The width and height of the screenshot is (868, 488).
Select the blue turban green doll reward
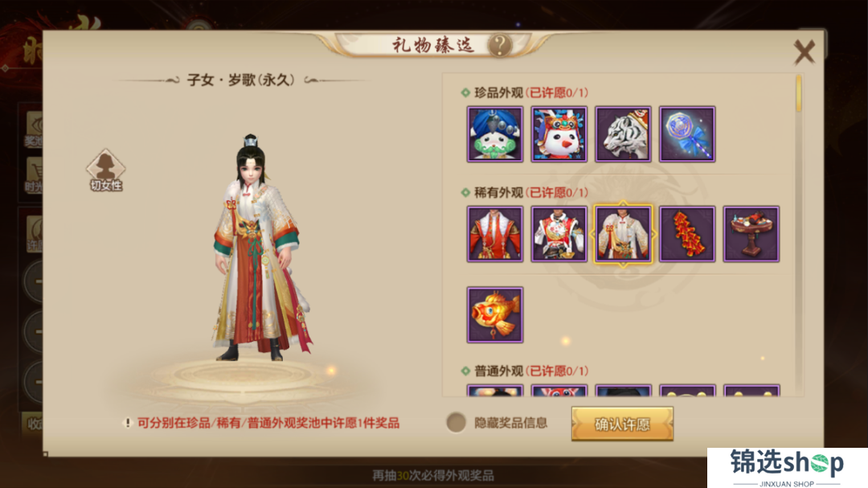pos(495,134)
